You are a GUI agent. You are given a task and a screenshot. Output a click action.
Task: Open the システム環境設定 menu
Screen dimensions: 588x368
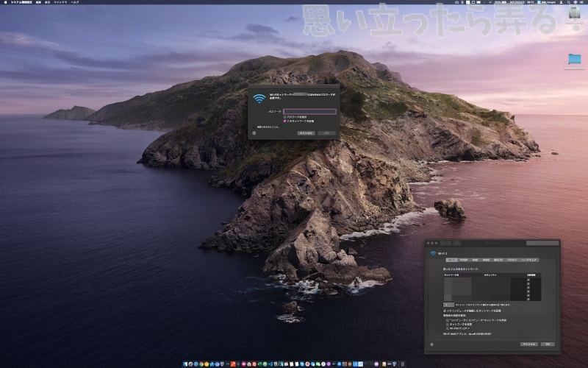click(21, 2)
